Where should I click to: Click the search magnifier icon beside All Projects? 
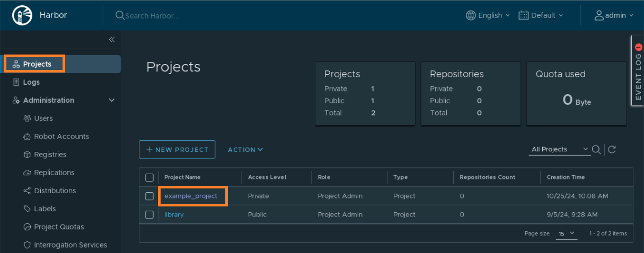pyautogui.click(x=596, y=150)
